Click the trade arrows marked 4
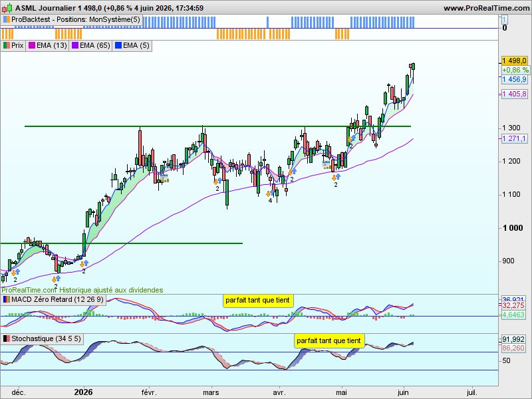Viewport: 532px width, 399px height. point(270,194)
